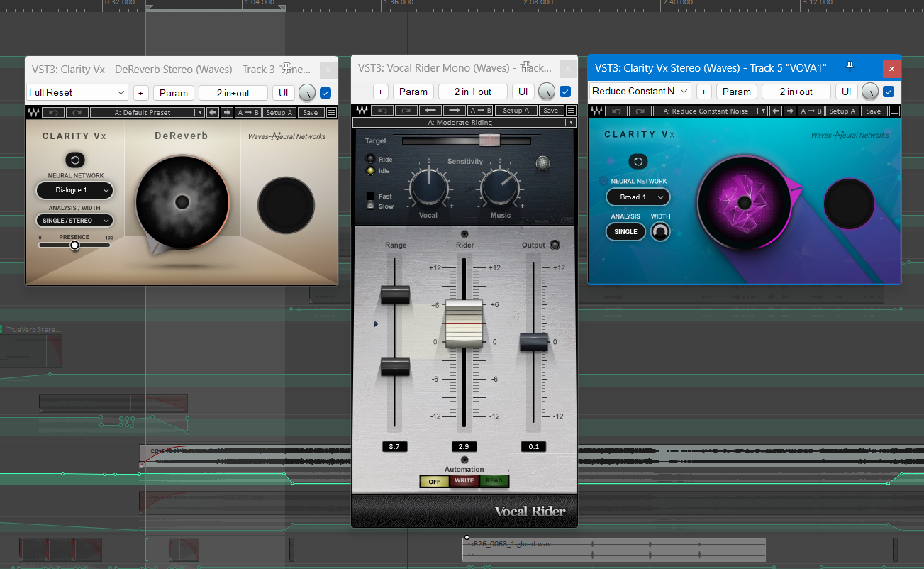Click 2 in 1 out routing button

(473, 91)
